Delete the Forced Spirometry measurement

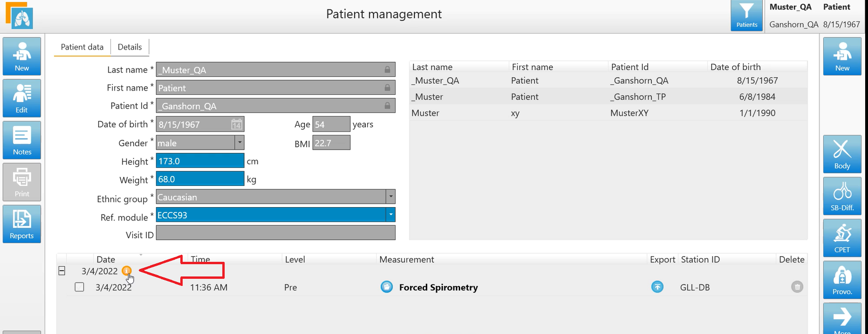(x=797, y=287)
